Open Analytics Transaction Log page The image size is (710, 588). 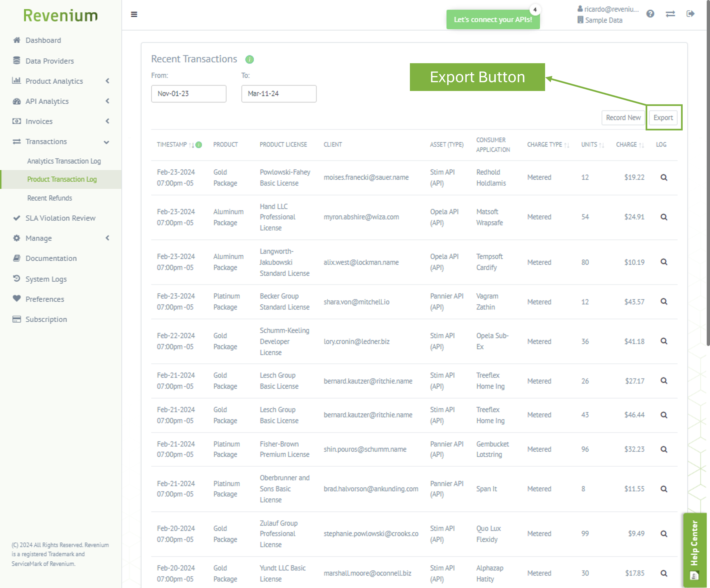coord(64,161)
